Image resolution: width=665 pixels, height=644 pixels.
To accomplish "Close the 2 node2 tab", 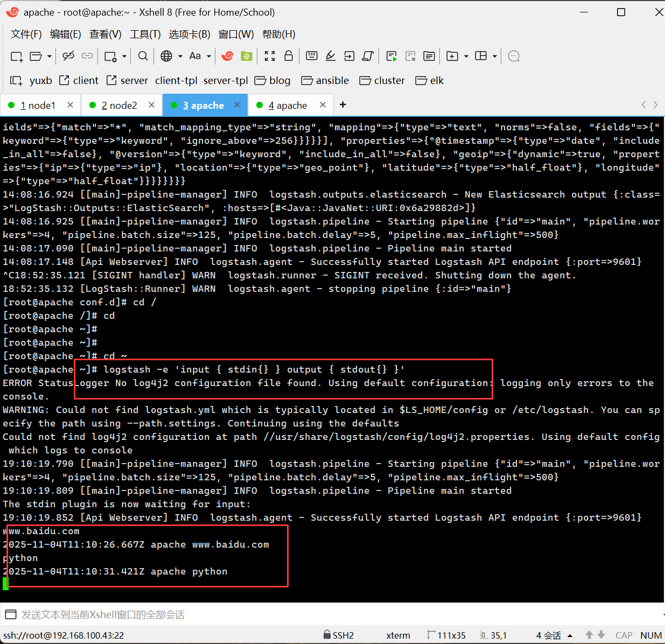I will [x=151, y=105].
